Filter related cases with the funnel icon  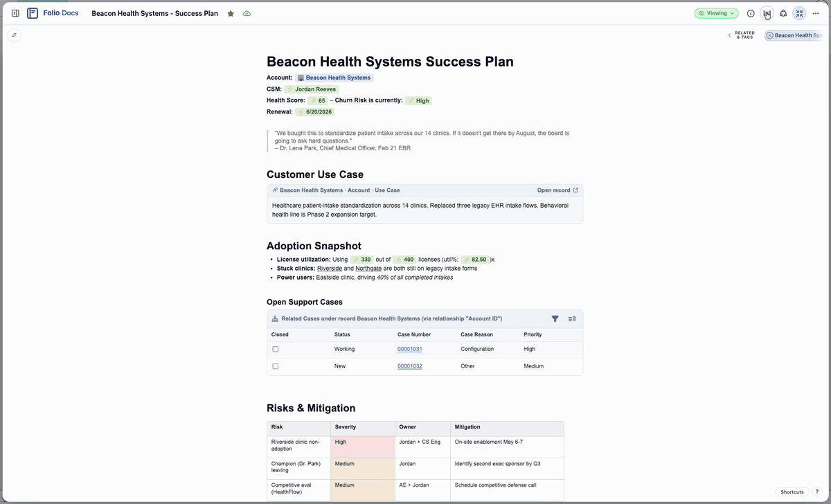coord(555,318)
